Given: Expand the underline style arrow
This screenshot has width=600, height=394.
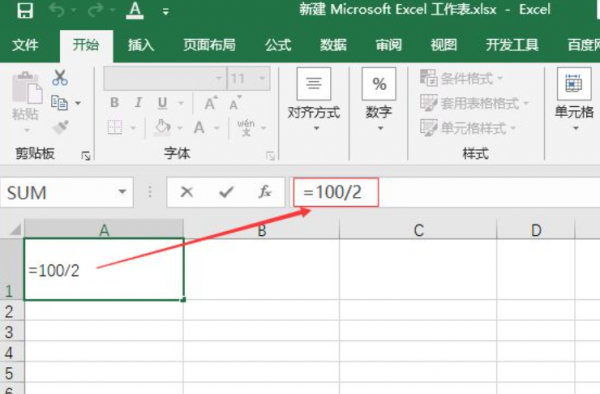Looking at the screenshot, I should pos(181,103).
